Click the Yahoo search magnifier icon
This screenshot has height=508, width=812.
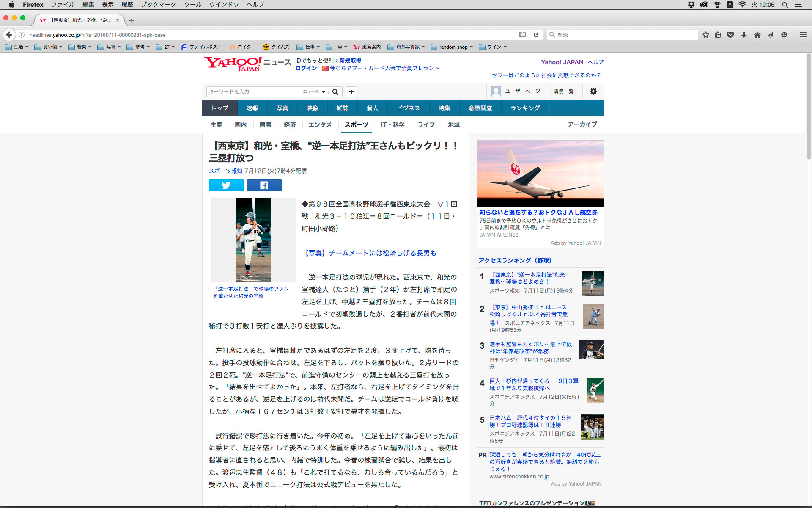click(335, 92)
